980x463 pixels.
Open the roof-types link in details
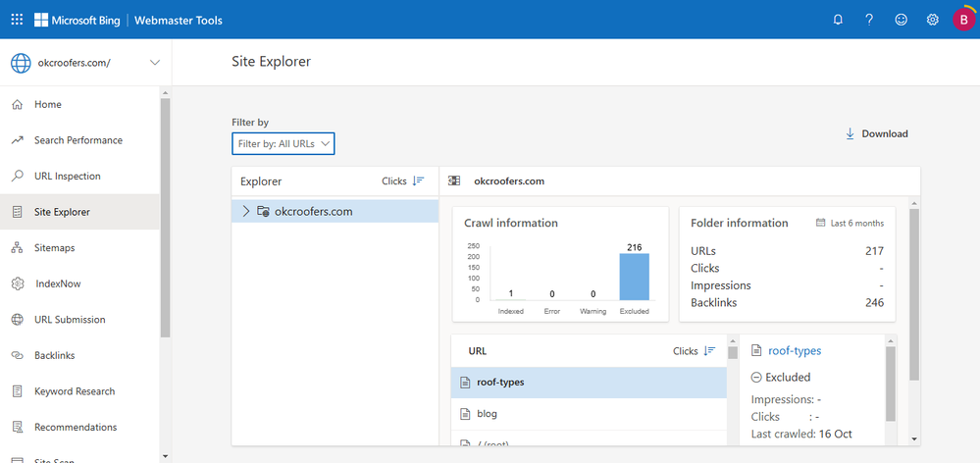pyautogui.click(x=795, y=351)
